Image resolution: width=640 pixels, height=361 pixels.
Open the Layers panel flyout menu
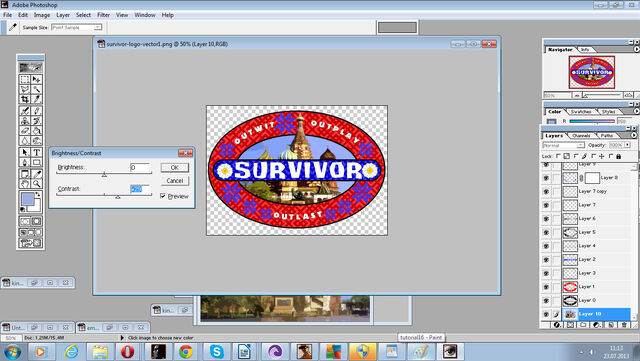coord(634,135)
